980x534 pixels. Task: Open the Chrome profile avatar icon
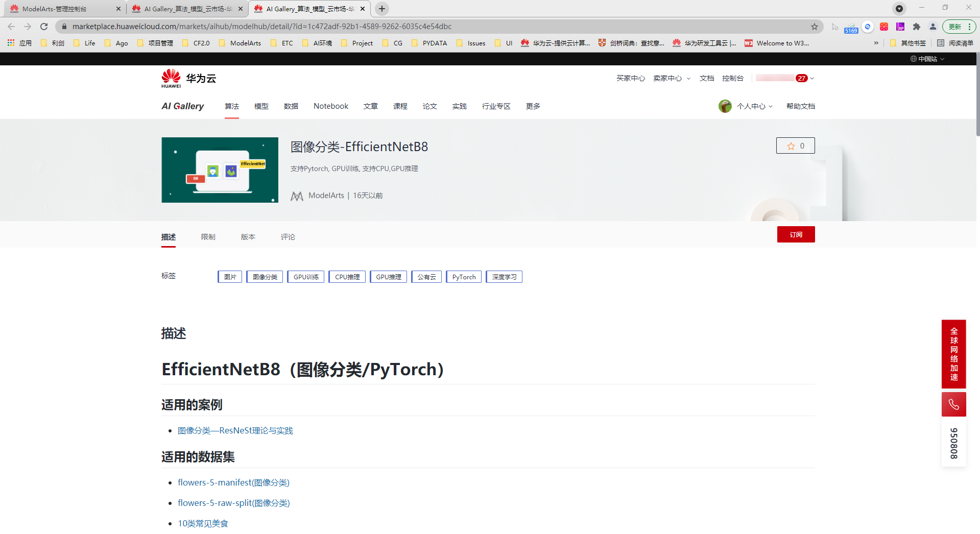(933, 27)
